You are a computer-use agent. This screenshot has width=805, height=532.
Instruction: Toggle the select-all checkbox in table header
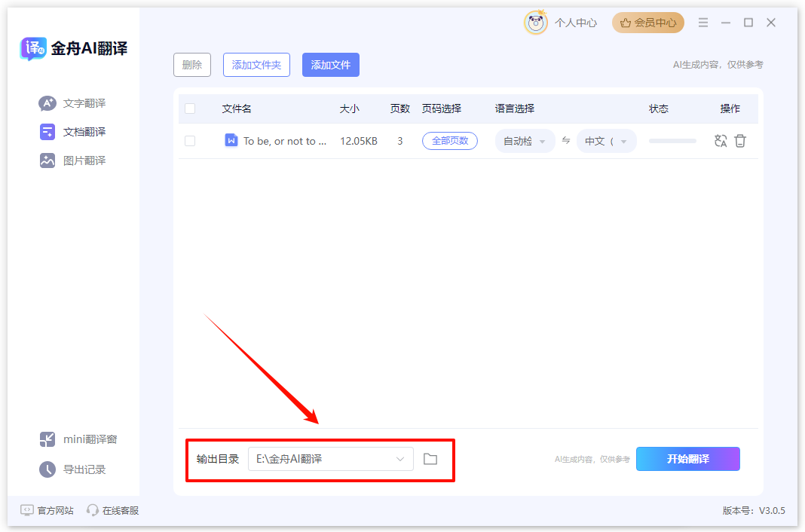pos(190,108)
